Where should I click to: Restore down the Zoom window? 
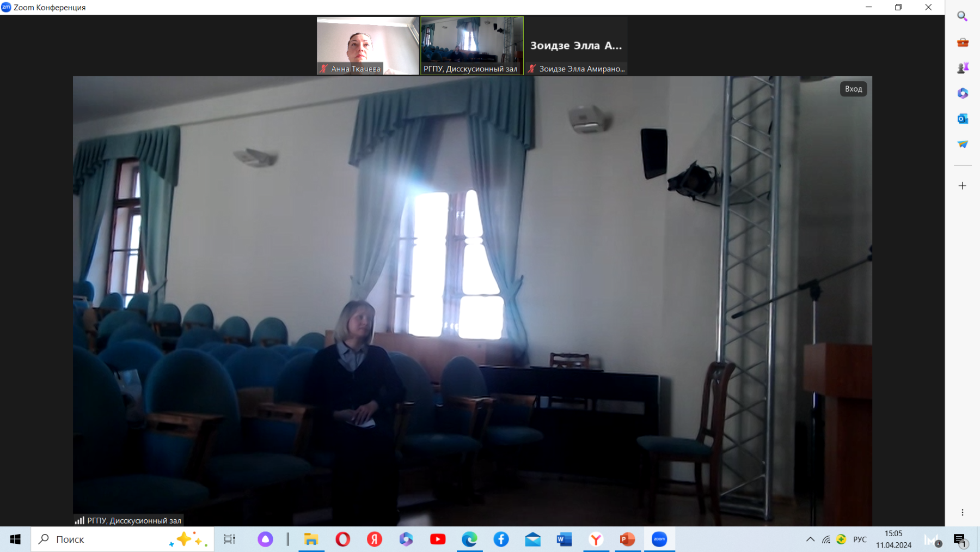(898, 7)
